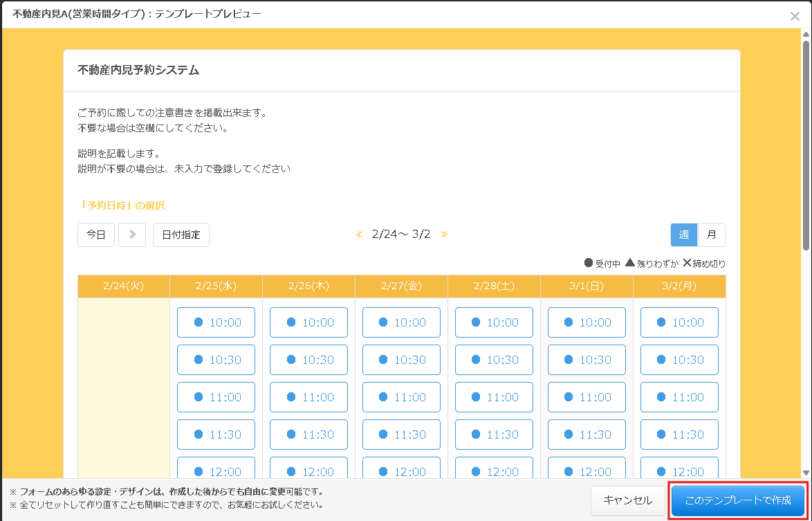The width and height of the screenshot is (812, 521).
Task: Click the » next week arrow
Action: [443, 234]
